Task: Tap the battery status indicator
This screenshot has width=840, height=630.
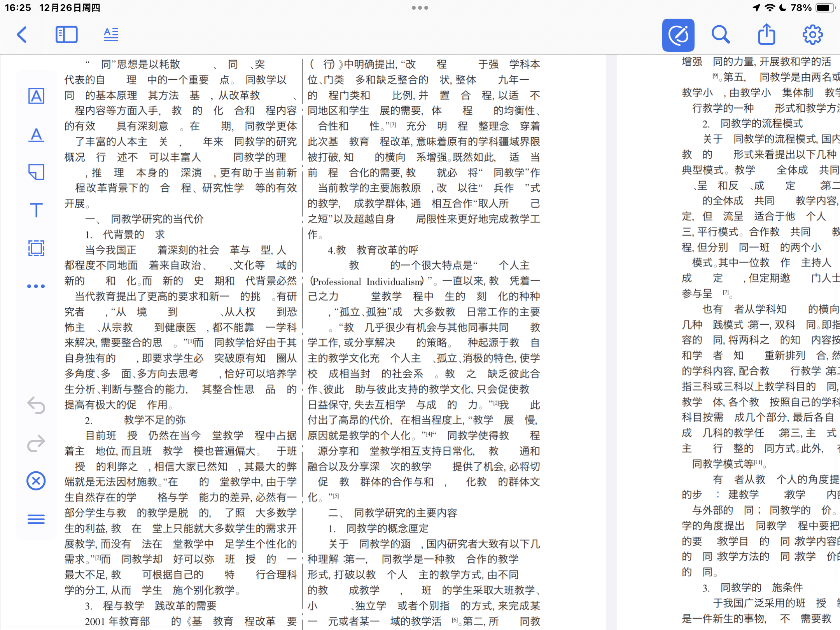Action: [x=824, y=8]
